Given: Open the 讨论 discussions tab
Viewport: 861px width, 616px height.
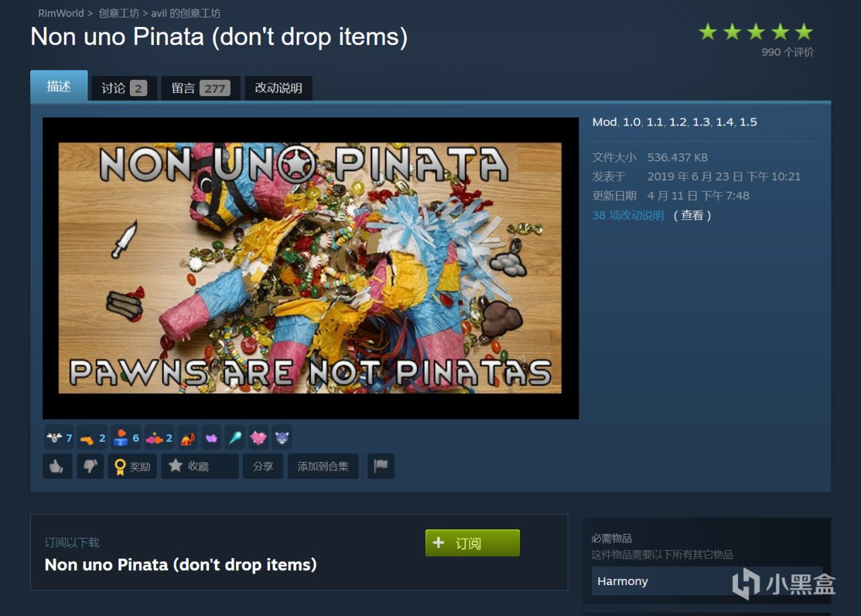Looking at the screenshot, I should click(x=124, y=88).
